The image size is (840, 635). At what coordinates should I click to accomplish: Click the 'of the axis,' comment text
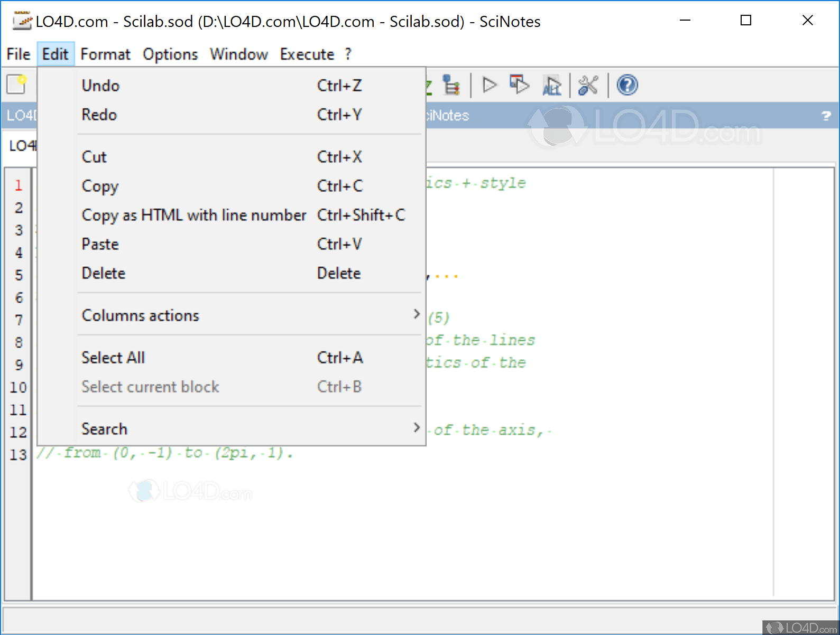click(x=488, y=431)
